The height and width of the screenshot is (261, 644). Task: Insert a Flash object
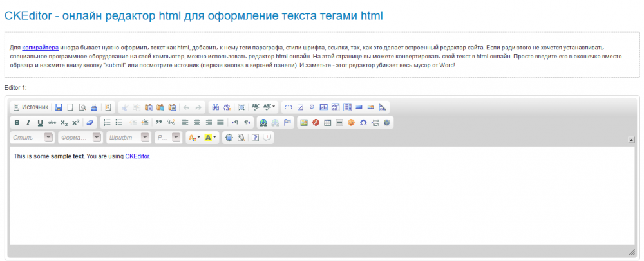coord(316,122)
